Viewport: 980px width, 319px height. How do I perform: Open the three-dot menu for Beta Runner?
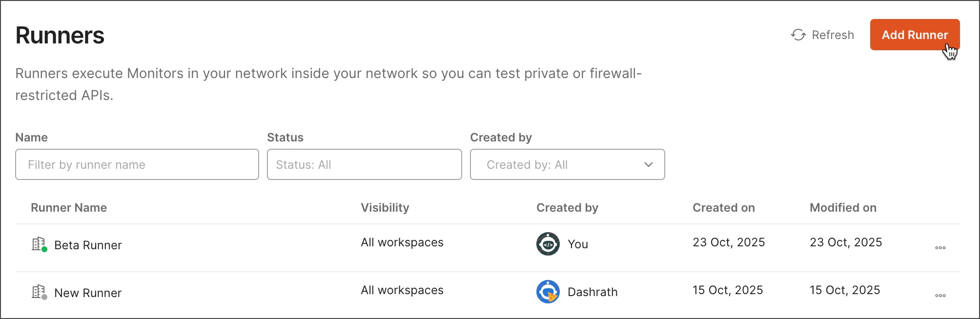[x=940, y=248]
